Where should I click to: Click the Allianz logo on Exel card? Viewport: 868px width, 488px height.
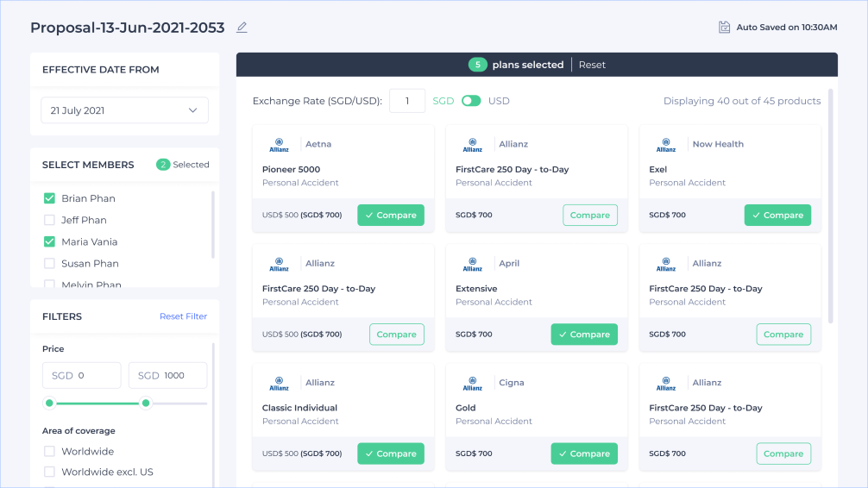[x=665, y=144]
